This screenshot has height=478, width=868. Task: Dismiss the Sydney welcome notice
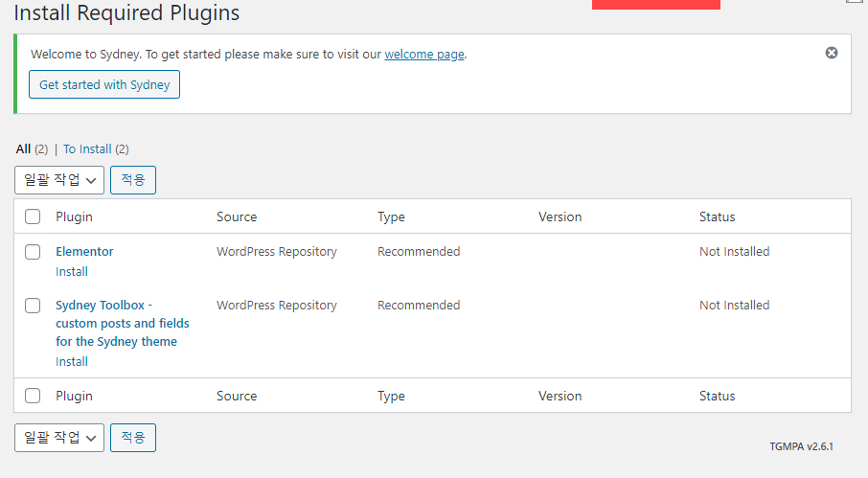point(832,53)
